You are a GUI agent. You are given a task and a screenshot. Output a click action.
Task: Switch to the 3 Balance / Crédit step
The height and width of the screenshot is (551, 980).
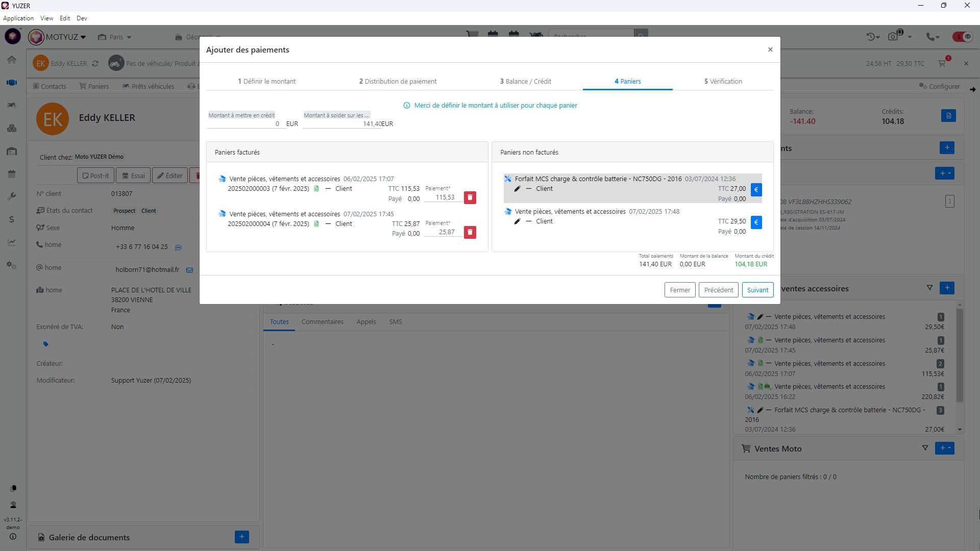[525, 81]
